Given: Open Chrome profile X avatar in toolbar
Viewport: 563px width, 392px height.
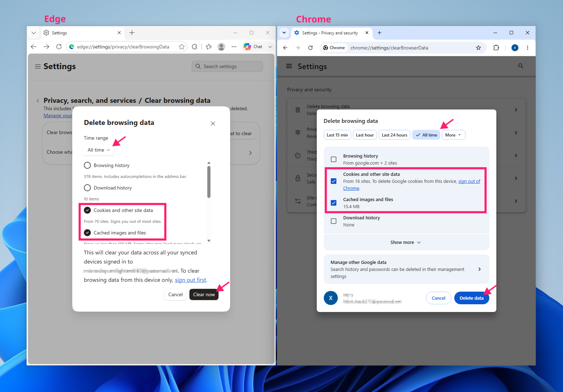Looking at the screenshot, I should 515,48.
